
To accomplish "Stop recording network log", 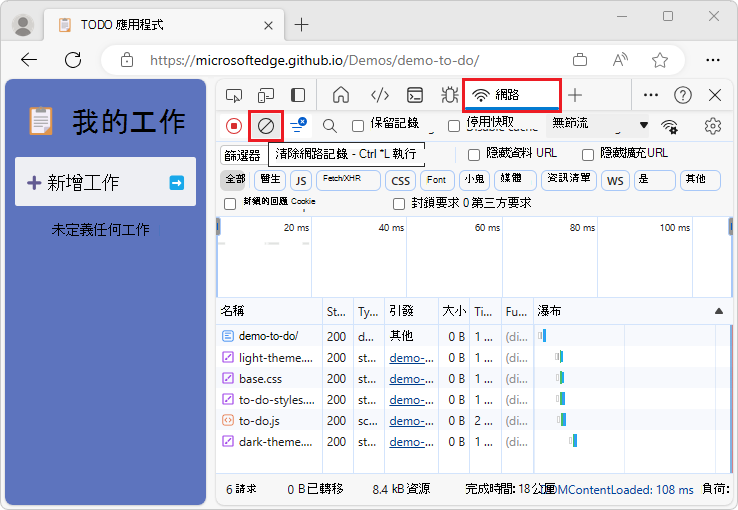I will (x=233, y=126).
